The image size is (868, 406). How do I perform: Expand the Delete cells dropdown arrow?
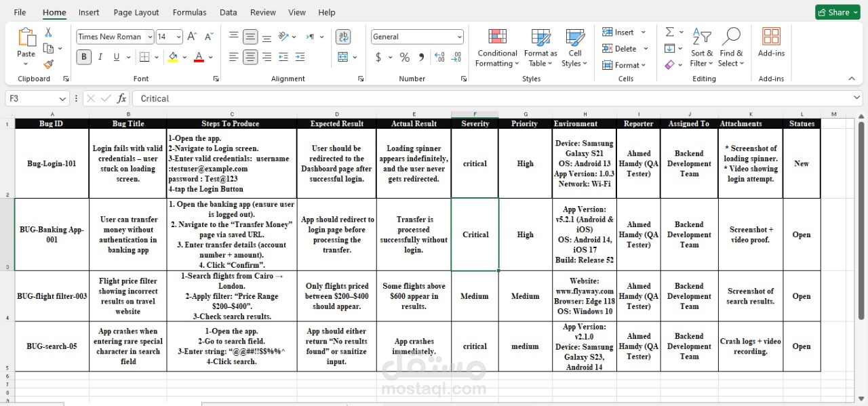tap(646, 48)
